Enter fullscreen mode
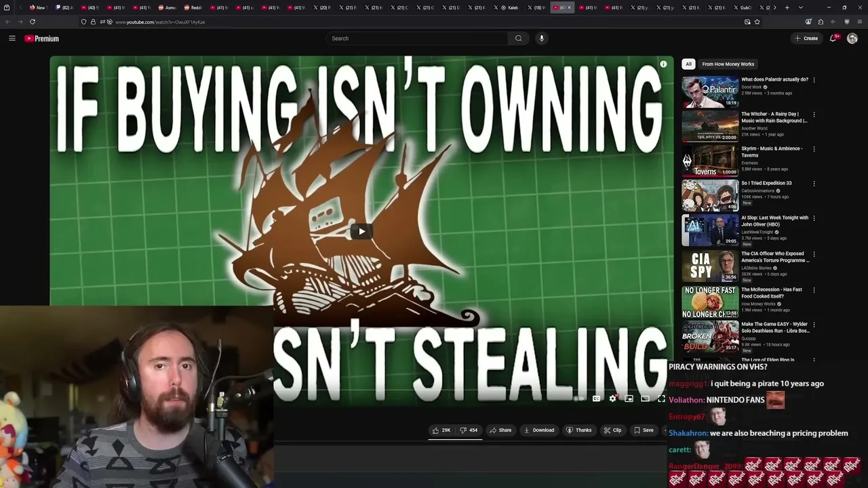 (661, 399)
